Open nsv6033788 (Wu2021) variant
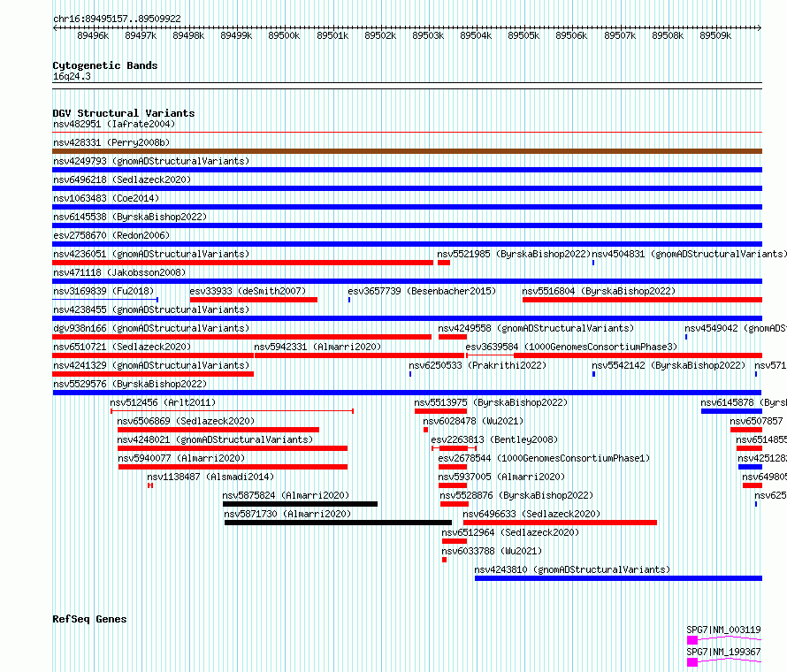 pyautogui.click(x=492, y=551)
